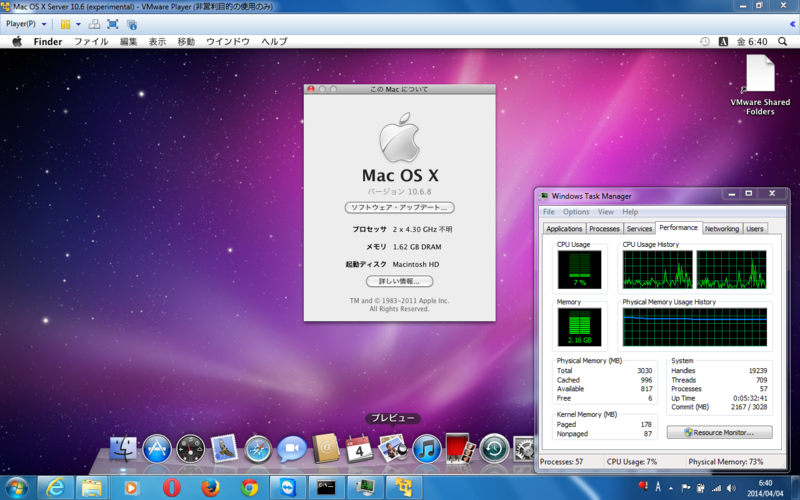
Task: Launch Firefox from the taskbar
Action: click(x=210, y=488)
